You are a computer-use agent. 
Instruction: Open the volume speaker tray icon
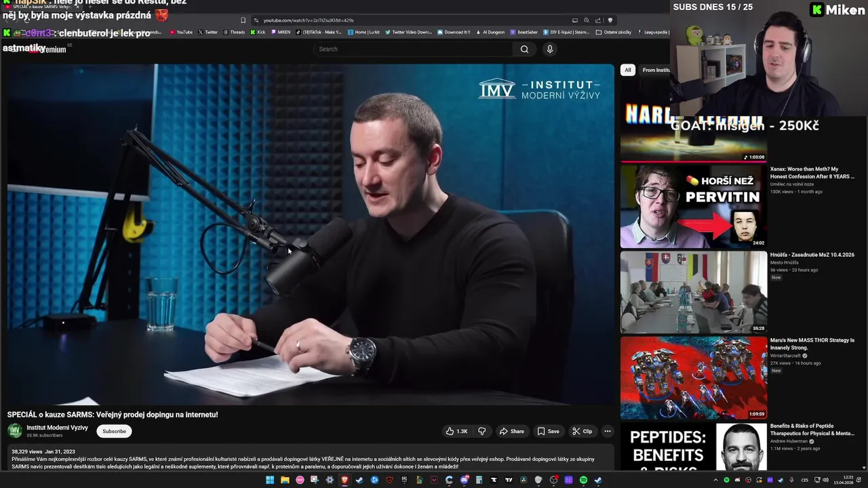pos(825,480)
